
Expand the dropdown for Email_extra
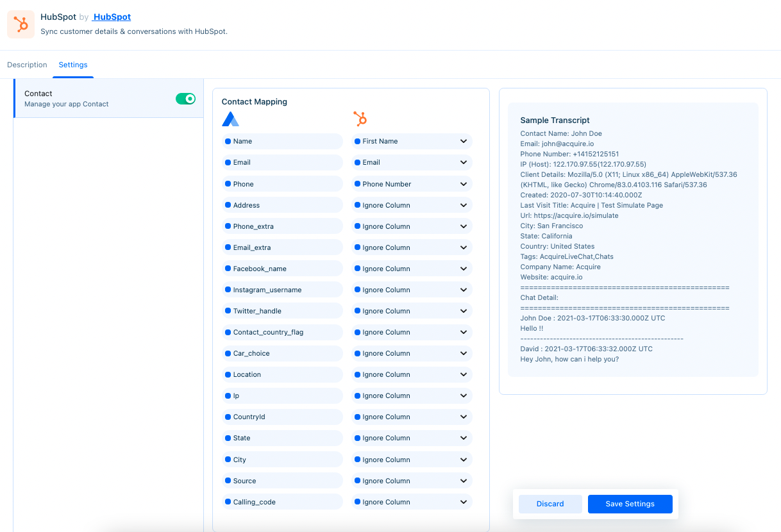pos(412,247)
